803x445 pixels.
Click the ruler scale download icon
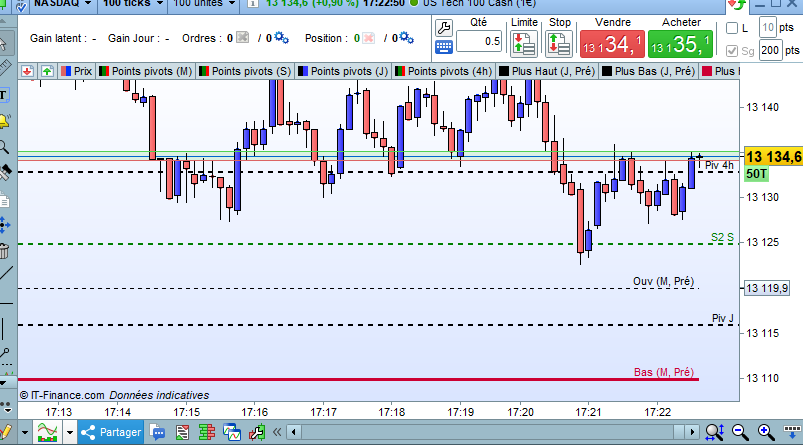[x=793, y=432]
